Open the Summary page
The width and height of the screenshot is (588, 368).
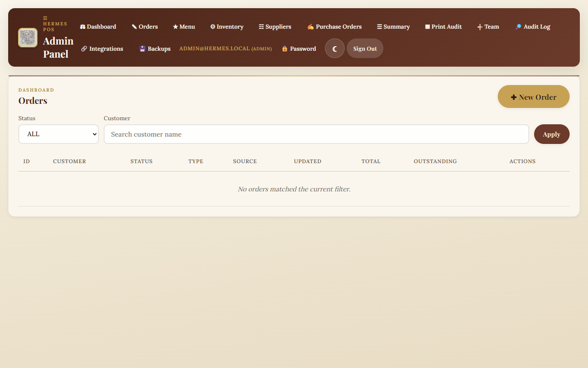coord(393,26)
